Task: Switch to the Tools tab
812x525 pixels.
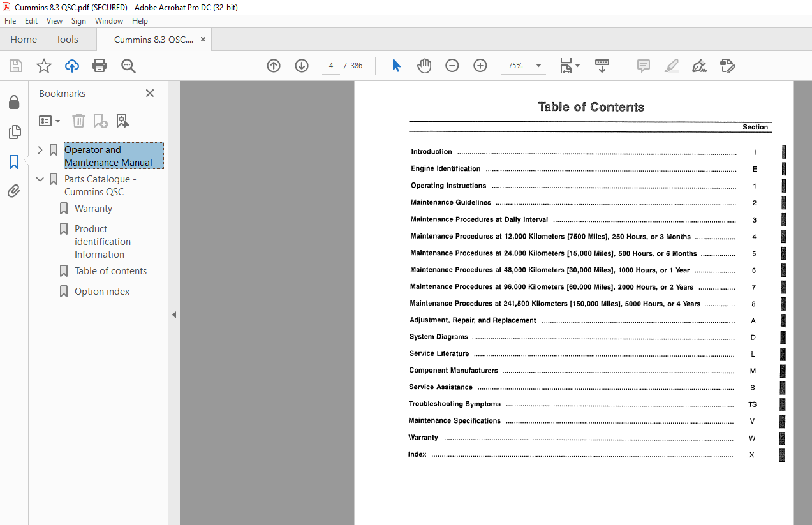Action: (x=67, y=40)
